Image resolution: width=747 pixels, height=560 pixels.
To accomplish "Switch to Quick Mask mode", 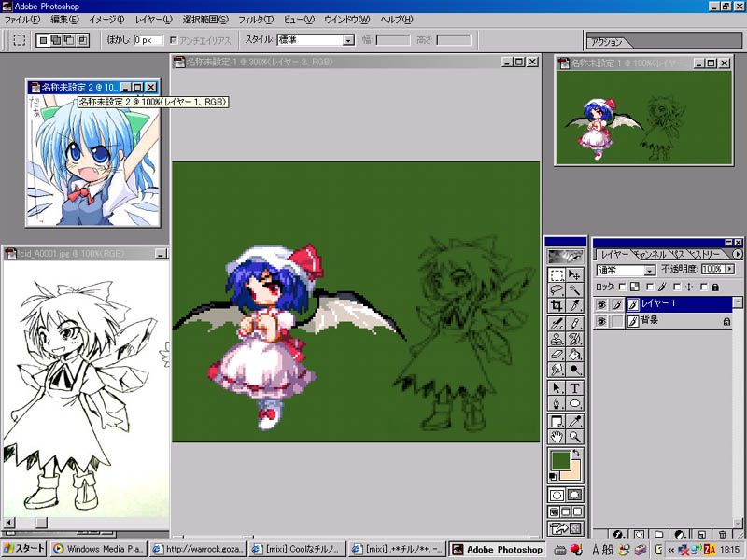I will tap(574, 495).
